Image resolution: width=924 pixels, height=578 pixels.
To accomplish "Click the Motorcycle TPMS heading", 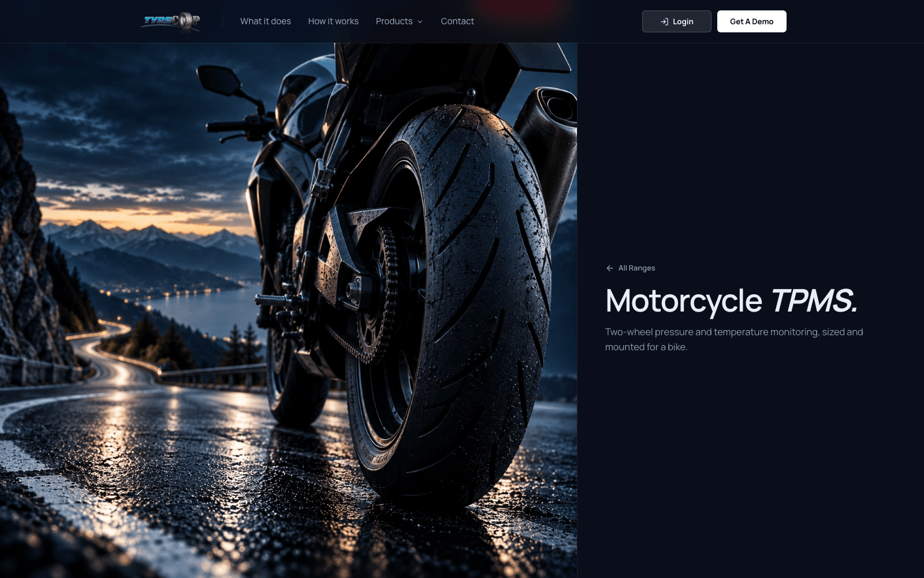I will pyautogui.click(x=732, y=301).
